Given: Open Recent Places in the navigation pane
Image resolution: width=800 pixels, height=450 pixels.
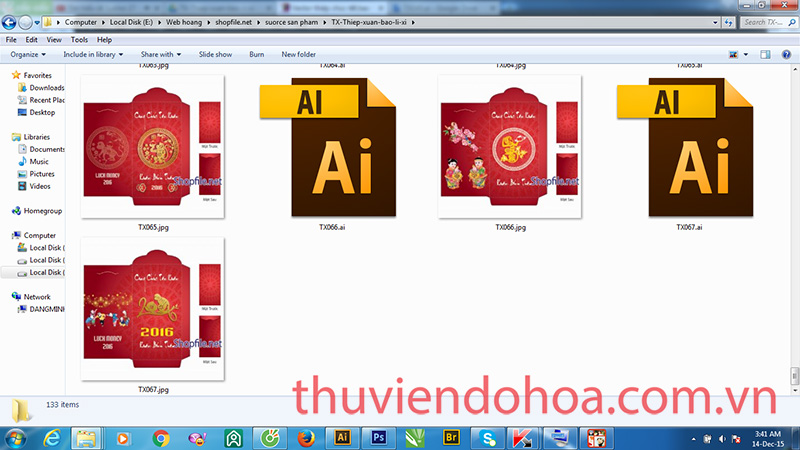Looking at the screenshot, I should tap(46, 100).
